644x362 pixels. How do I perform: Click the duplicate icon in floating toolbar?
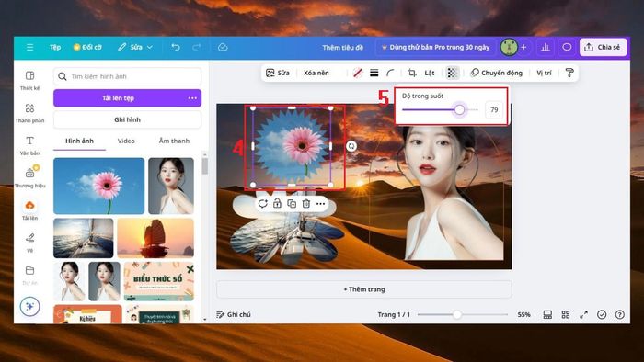(x=292, y=203)
